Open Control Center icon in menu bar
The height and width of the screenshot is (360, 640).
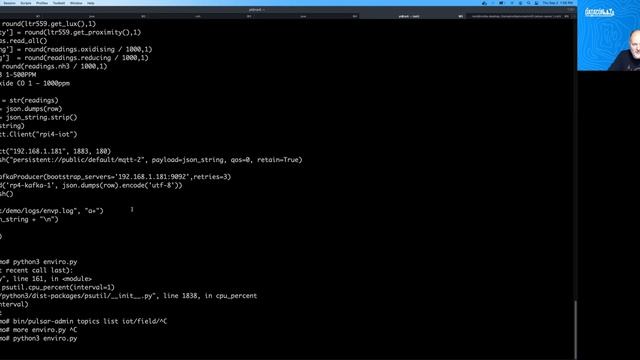point(536,3)
